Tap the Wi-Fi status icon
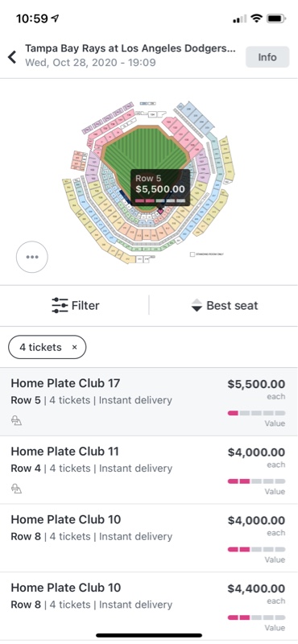298x644 pixels. (x=257, y=18)
